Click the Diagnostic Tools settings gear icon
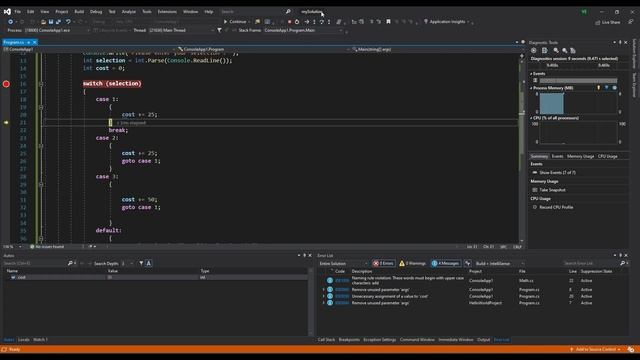 pyautogui.click(x=533, y=50)
